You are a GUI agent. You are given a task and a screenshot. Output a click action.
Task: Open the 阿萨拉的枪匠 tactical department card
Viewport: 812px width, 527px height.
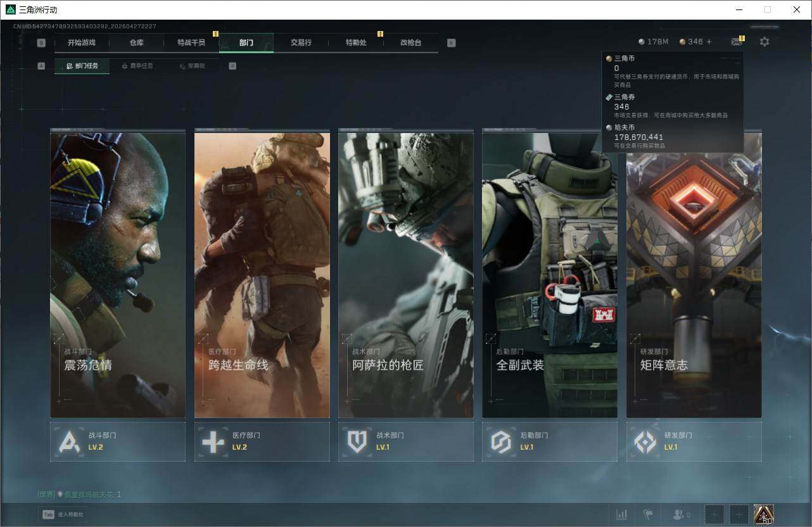coord(405,274)
